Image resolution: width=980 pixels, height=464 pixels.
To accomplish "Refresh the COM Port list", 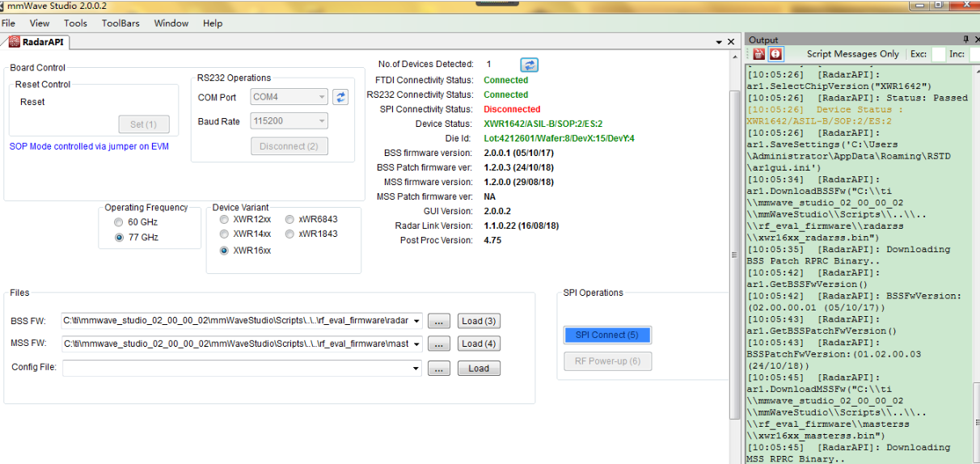I will click(341, 97).
